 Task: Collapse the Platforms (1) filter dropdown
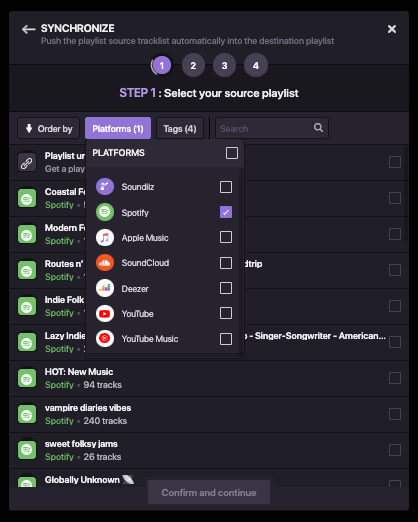[118, 128]
